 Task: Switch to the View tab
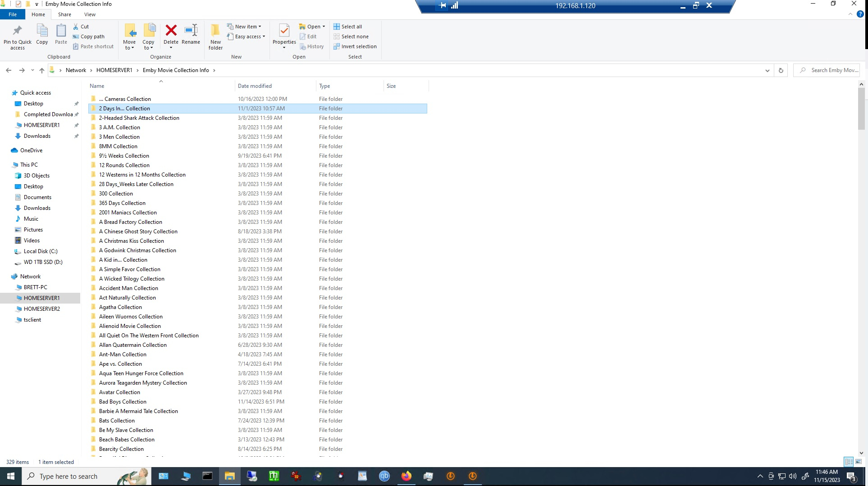(x=90, y=14)
